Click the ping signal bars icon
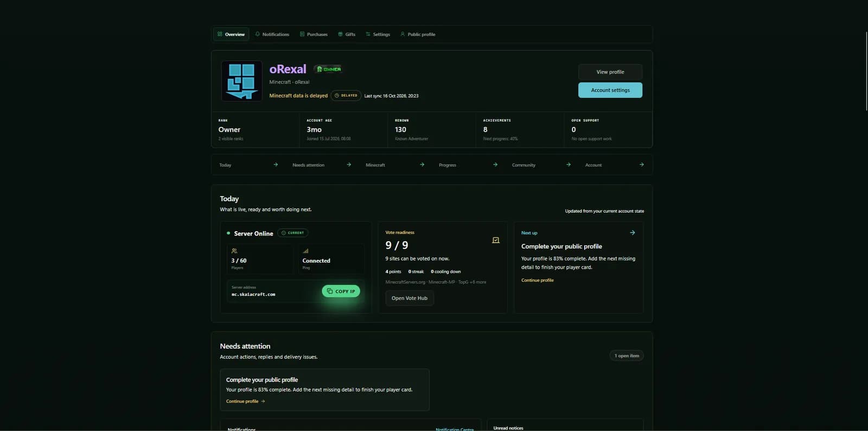868x431 pixels. click(x=305, y=251)
